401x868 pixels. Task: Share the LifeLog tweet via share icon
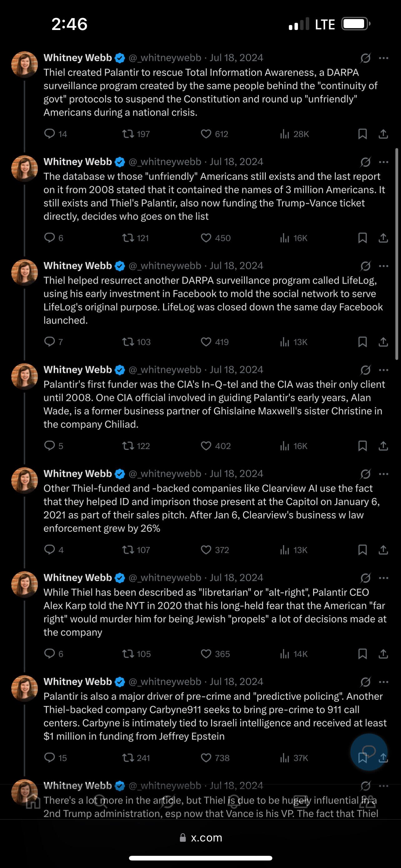[x=383, y=342]
